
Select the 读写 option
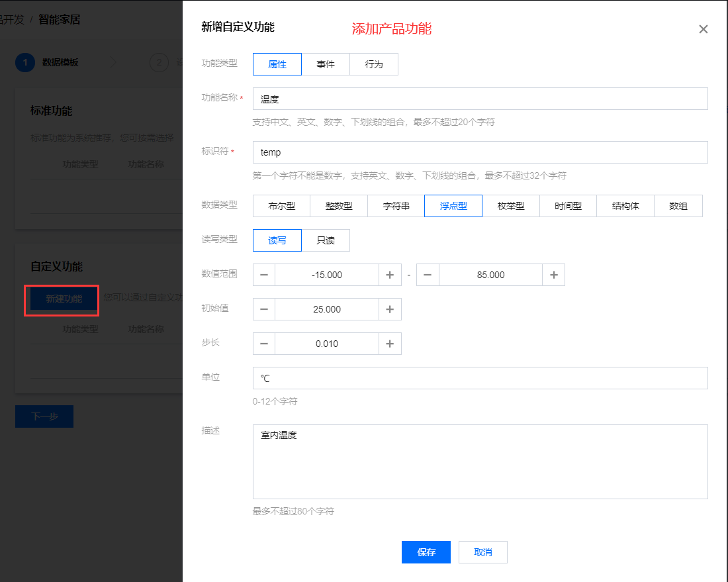[x=277, y=240]
